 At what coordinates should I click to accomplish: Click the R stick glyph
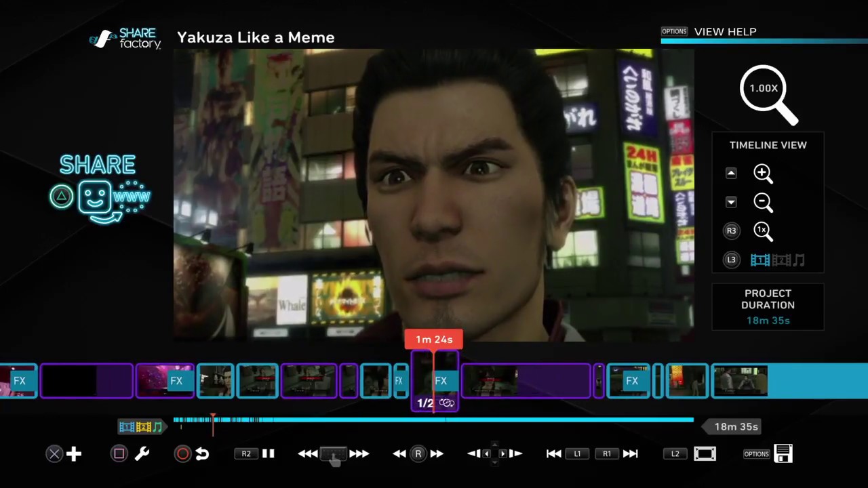pyautogui.click(x=418, y=454)
